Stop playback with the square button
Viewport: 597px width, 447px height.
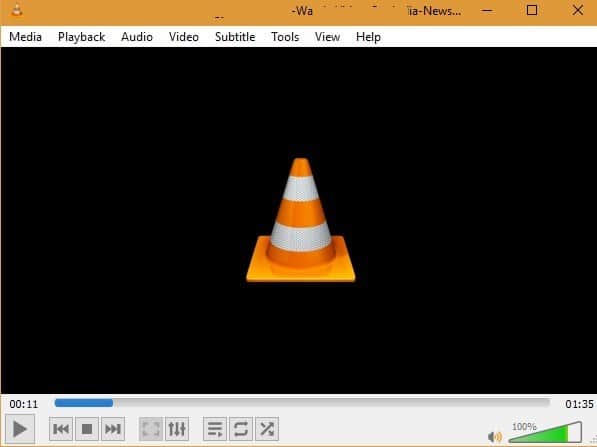point(87,429)
